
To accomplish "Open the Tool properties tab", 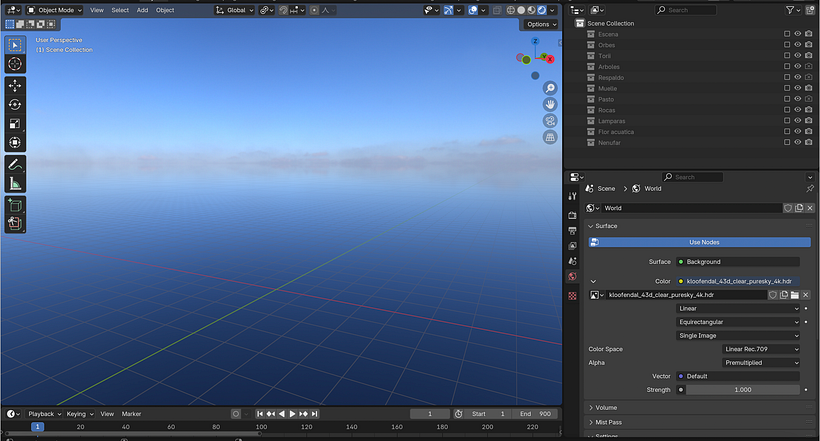I will click(572, 196).
